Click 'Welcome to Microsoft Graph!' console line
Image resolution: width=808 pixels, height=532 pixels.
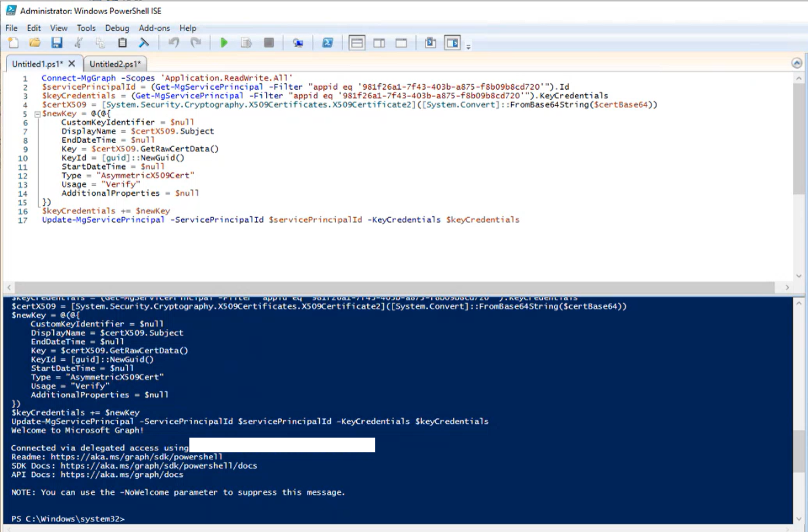(77, 431)
